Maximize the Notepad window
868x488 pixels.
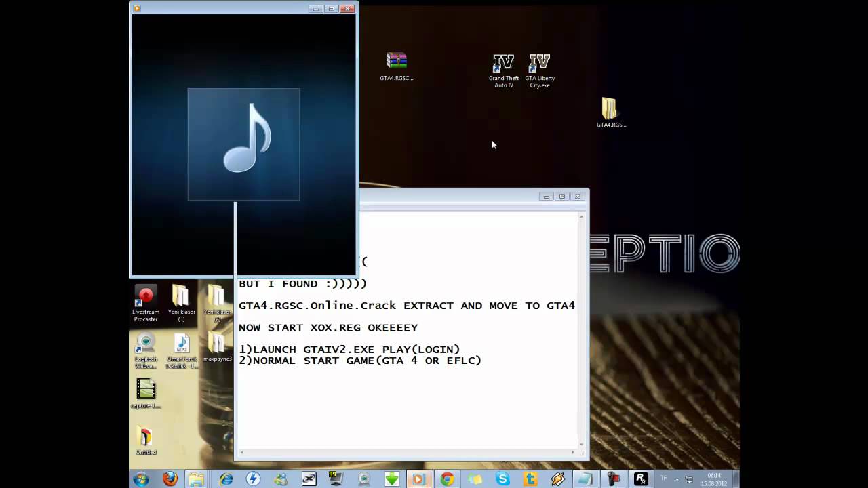pos(562,197)
